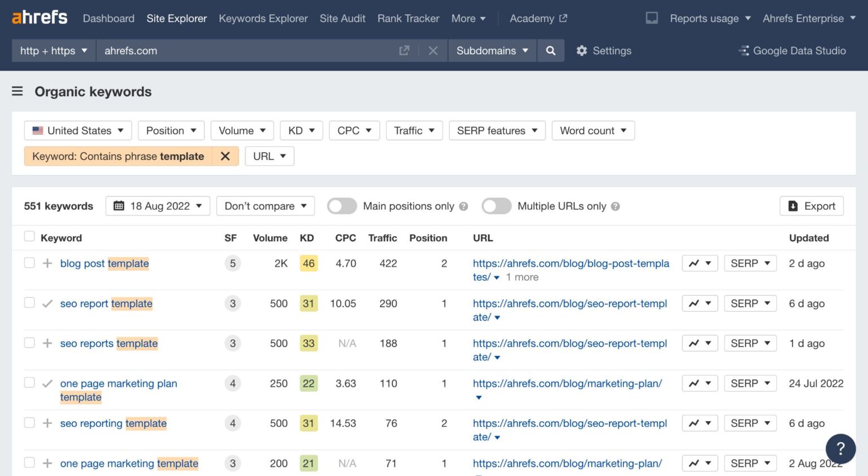Click the search magnifier icon

(550, 50)
